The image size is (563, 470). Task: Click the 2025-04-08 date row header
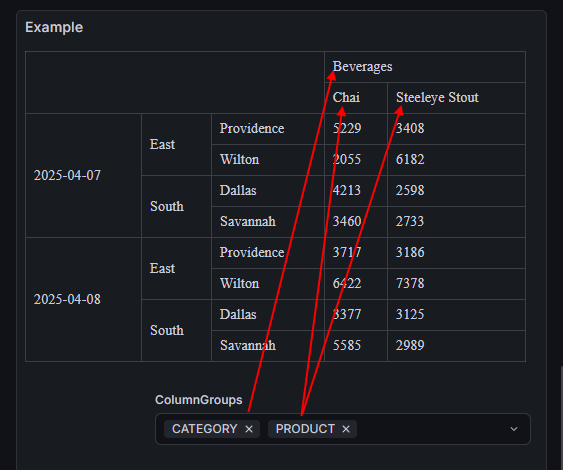click(83, 299)
